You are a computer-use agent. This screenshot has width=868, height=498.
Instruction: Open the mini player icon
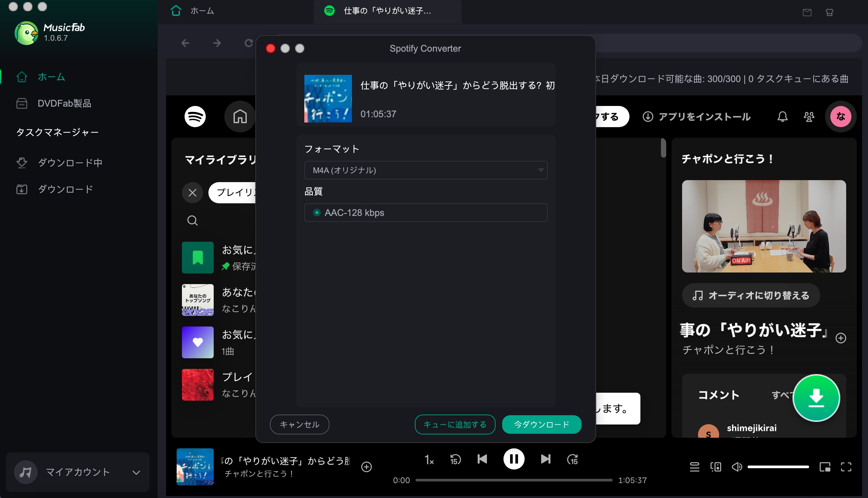[x=825, y=467]
